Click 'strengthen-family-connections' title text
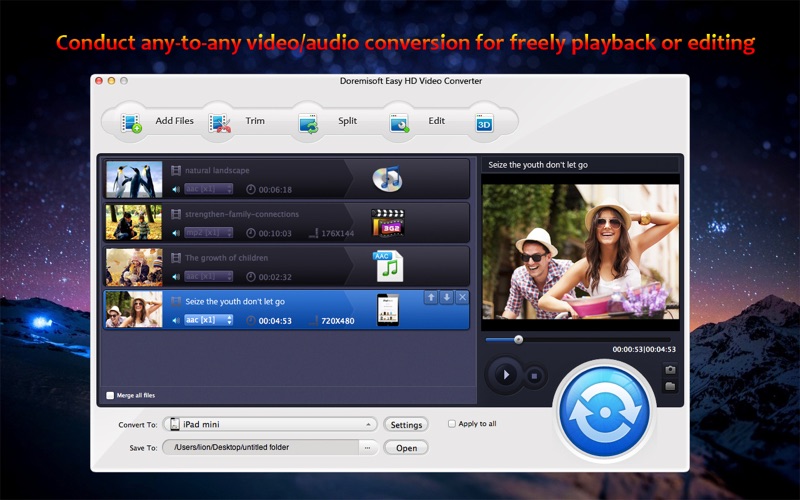Image resolution: width=800 pixels, height=500 pixels. coord(242,214)
